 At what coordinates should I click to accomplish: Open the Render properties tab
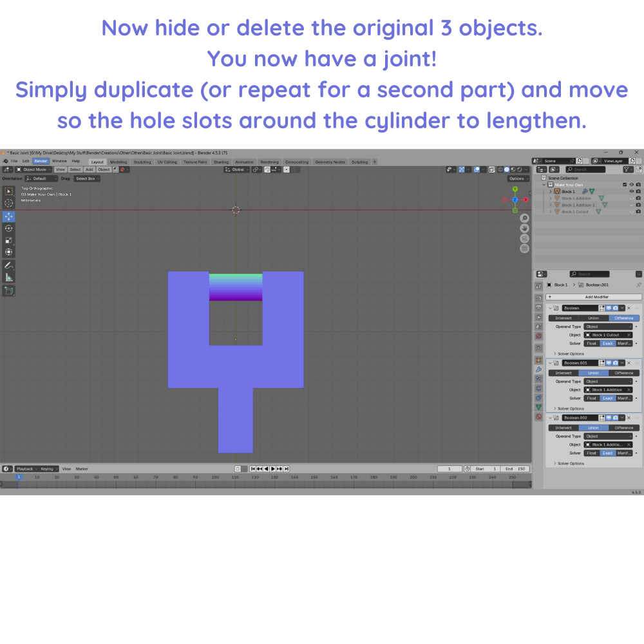click(x=538, y=298)
